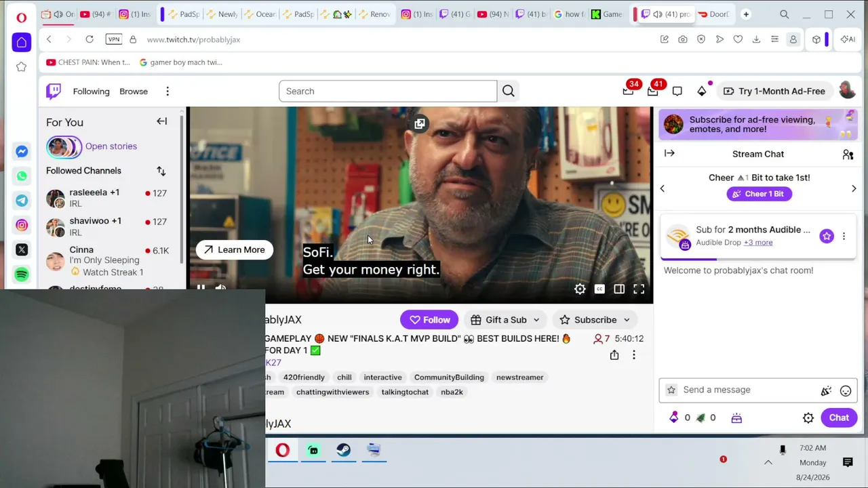Click the Opera startpage home icon in sidebar
Image resolution: width=868 pixels, height=488 pixels.
tap(22, 43)
